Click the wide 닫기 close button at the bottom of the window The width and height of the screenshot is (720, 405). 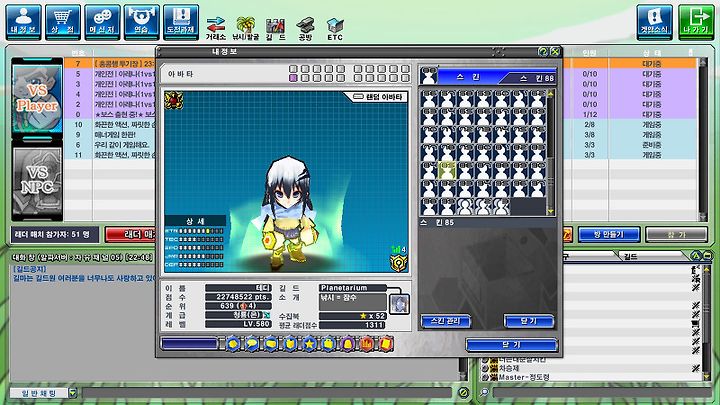pyautogui.click(x=512, y=344)
